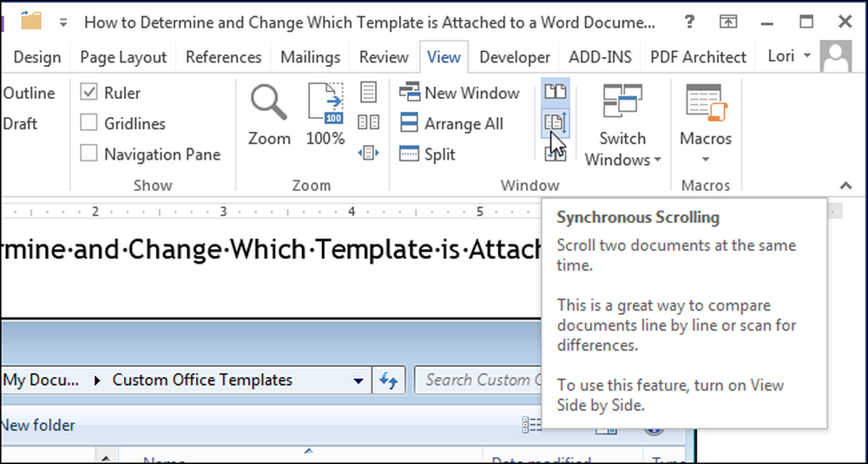Click Arrange All in Window group
Image resolution: width=868 pixels, height=464 pixels.
451,123
